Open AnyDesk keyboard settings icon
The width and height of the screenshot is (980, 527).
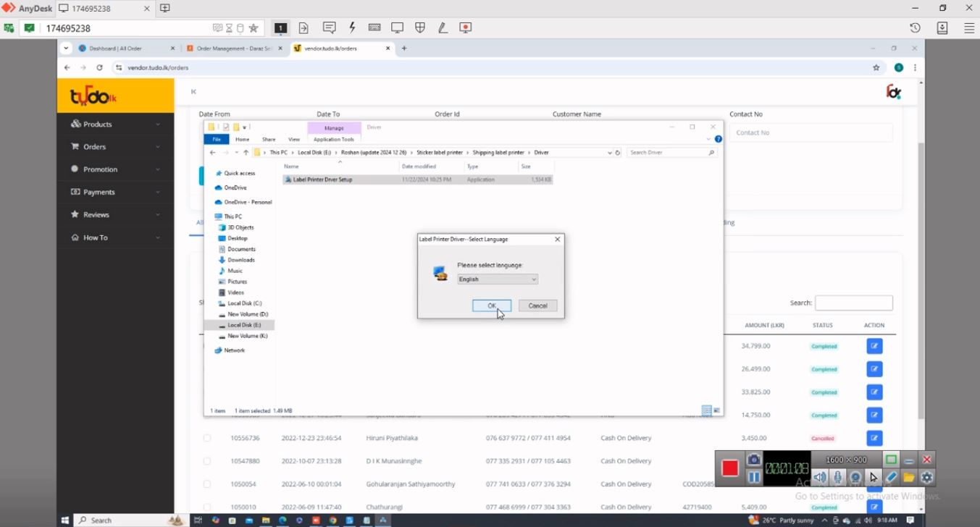[374, 28]
